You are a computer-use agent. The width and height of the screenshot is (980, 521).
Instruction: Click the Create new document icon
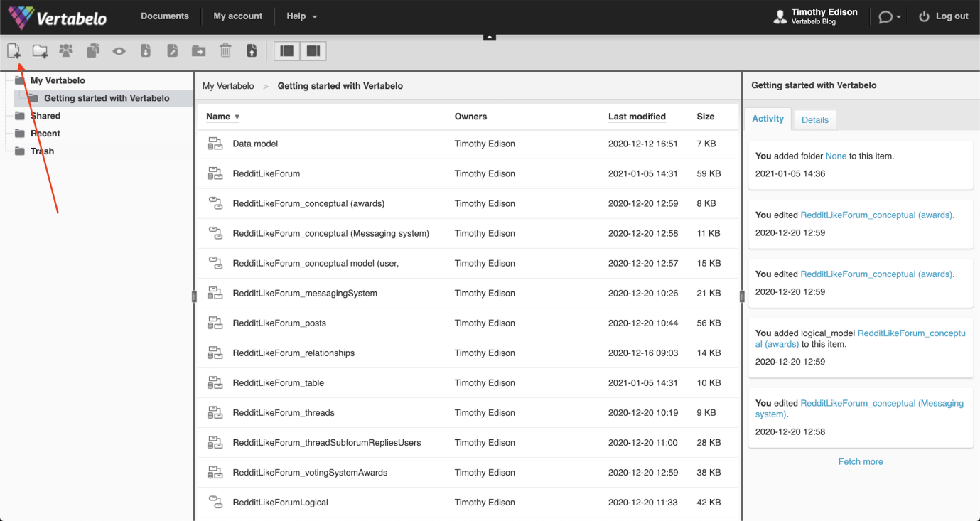point(14,51)
